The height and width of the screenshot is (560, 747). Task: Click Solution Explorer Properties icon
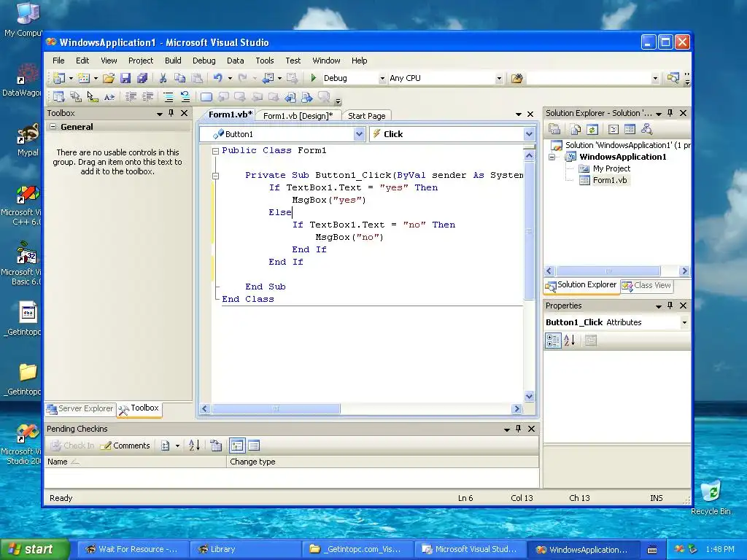554,129
